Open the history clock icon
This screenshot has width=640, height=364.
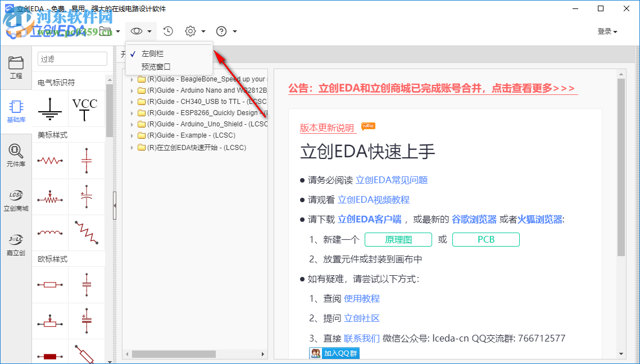pos(168,31)
